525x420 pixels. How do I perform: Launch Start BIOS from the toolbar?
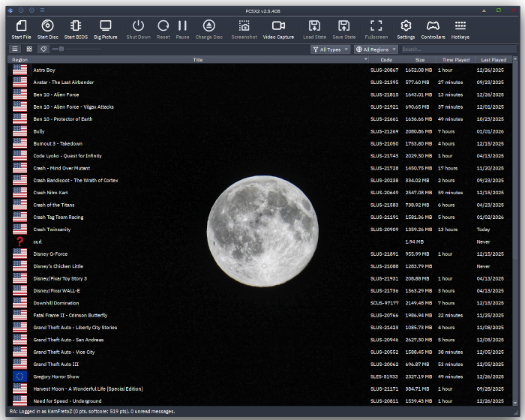[x=75, y=29]
